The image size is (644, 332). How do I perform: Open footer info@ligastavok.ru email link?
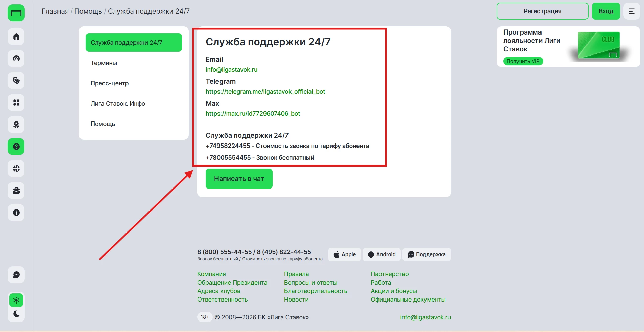pyautogui.click(x=425, y=317)
